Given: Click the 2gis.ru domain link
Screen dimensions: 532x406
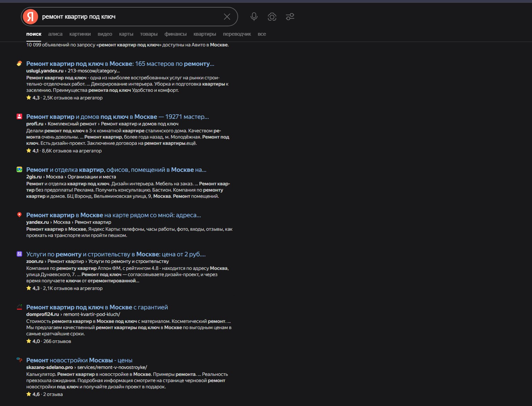Looking at the screenshot, I should pos(34,177).
